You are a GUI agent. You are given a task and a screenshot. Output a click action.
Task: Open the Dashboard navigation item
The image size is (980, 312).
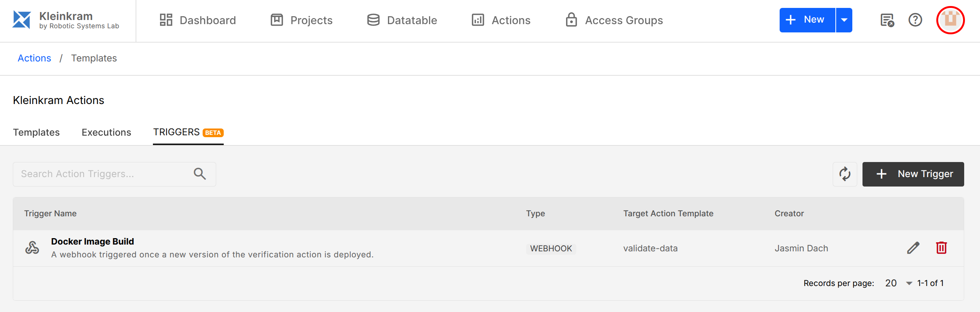tap(197, 20)
